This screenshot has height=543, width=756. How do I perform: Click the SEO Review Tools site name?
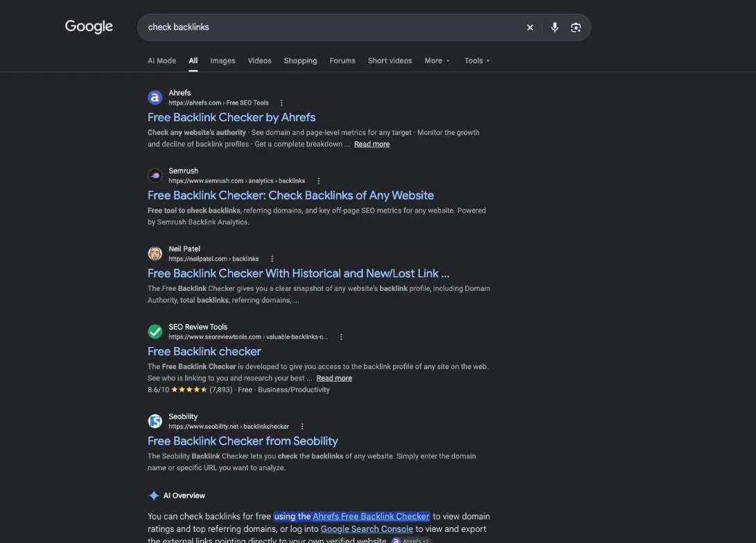(197, 327)
